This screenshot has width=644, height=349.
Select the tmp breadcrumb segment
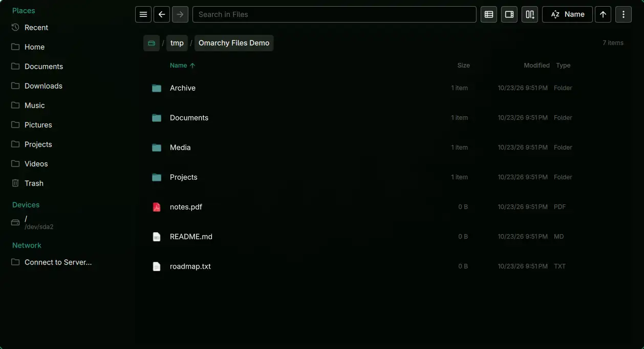pos(177,43)
